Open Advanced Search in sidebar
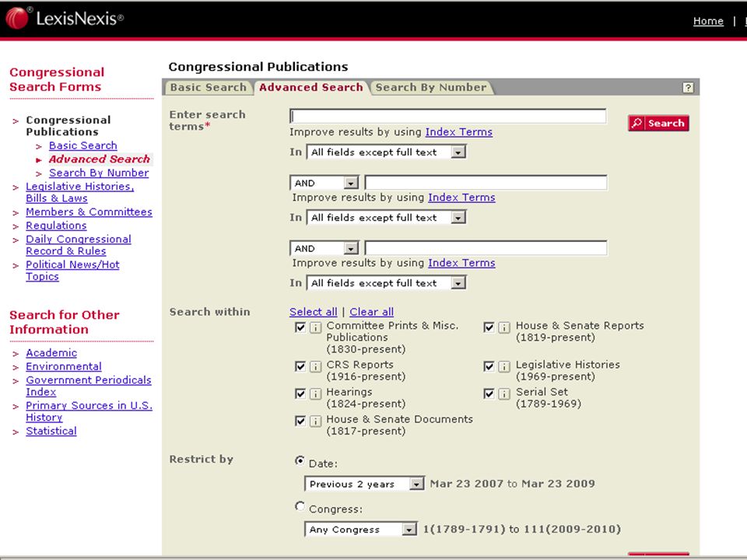 pos(99,159)
